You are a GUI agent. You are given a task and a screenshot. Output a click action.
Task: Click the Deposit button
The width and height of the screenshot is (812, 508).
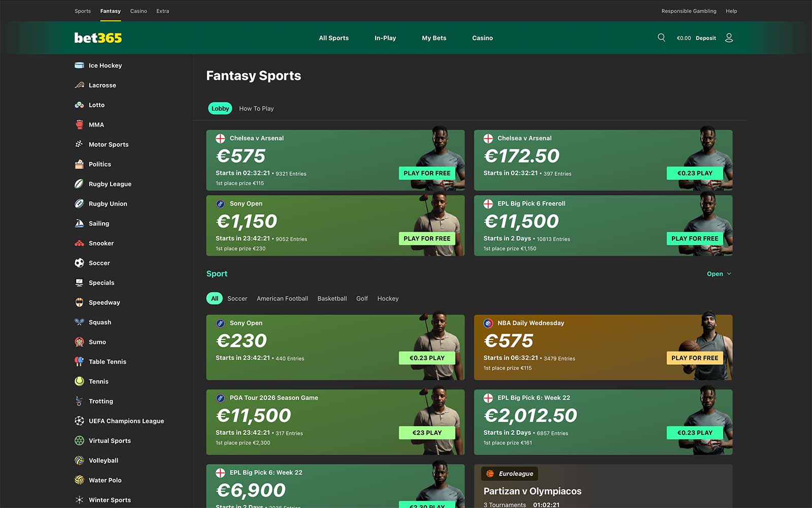point(705,38)
